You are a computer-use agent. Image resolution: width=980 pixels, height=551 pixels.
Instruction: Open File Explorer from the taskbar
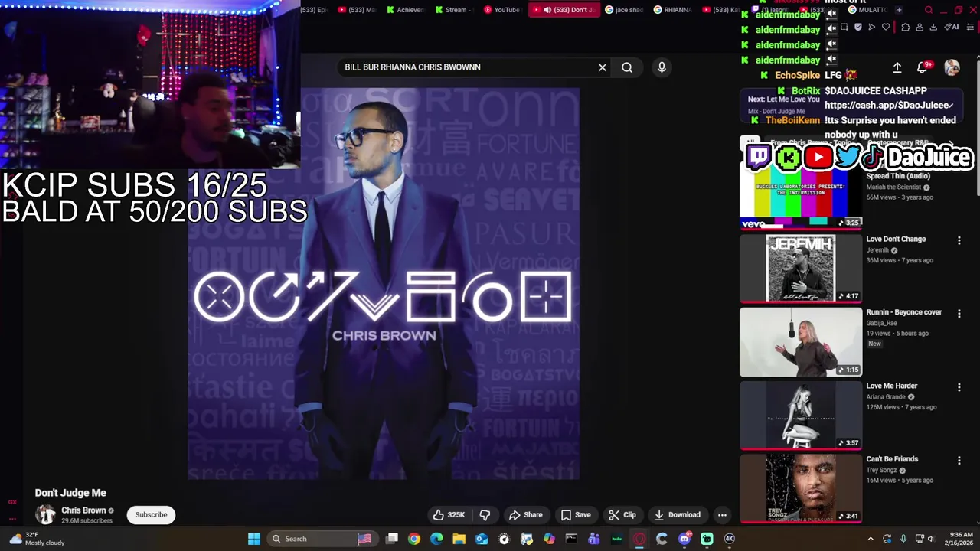click(x=459, y=539)
